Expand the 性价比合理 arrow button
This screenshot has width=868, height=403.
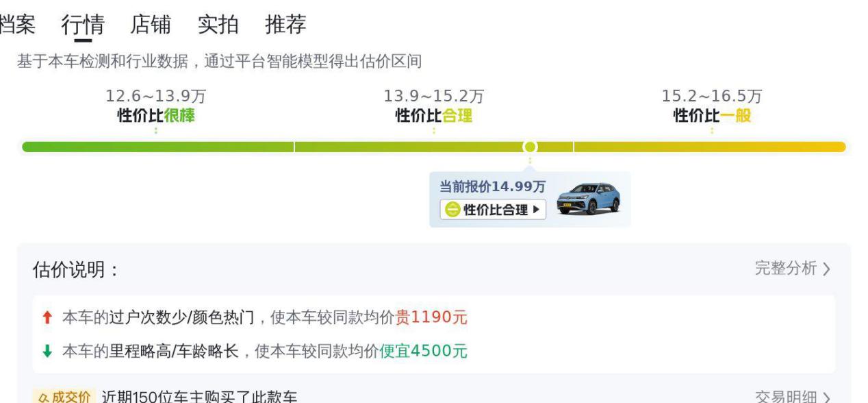(535, 210)
